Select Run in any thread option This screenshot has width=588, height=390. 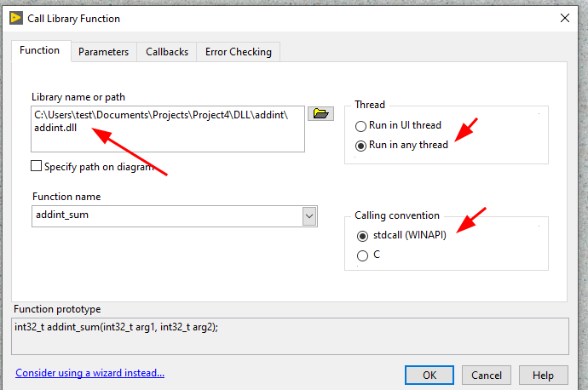(360, 146)
